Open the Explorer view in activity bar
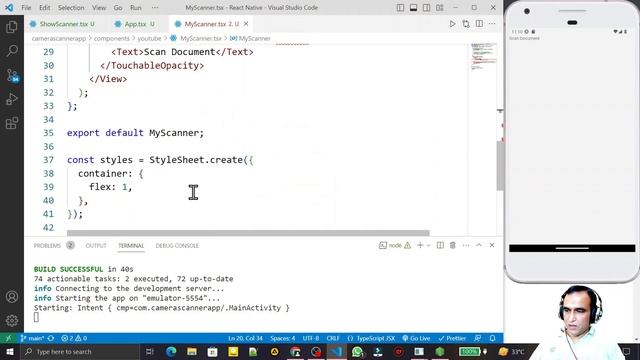This screenshot has height=360, width=640. click(12, 27)
